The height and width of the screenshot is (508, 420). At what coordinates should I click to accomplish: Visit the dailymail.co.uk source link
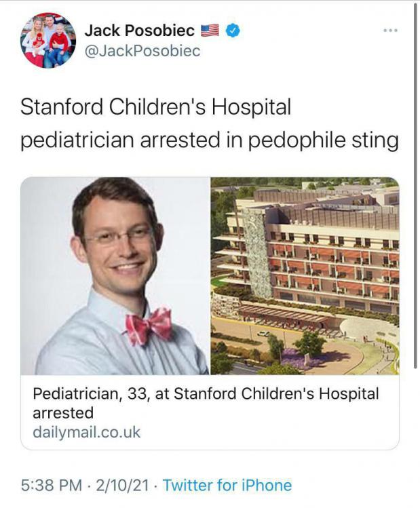point(87,433)
